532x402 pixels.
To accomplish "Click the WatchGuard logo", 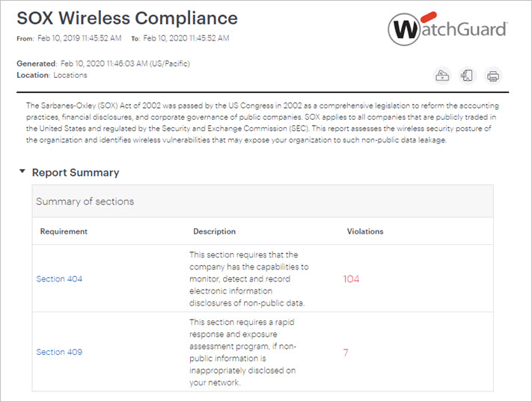I will pyautogui.click(x=447, y=30).
